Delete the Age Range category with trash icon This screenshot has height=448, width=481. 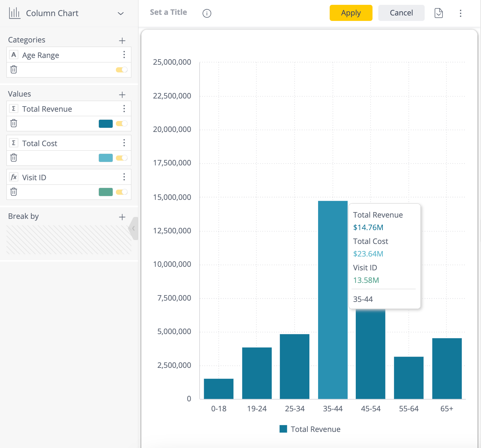coord(14,70)
